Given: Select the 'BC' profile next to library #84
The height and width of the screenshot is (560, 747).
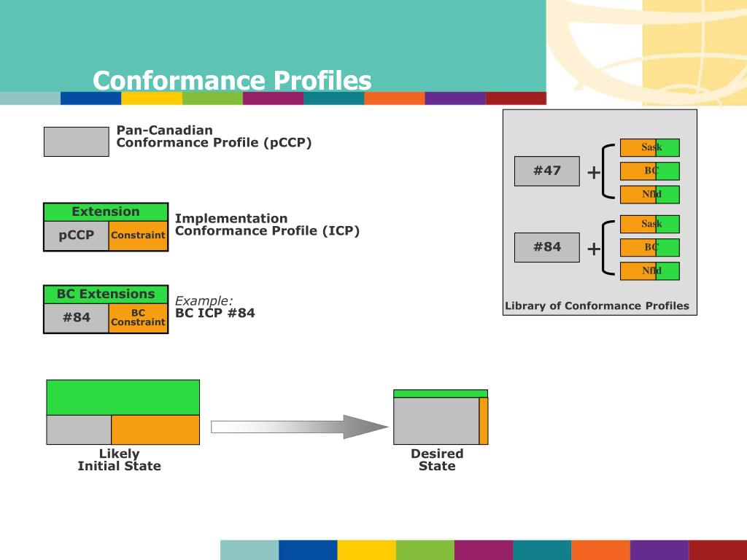Looking at the screenshot, I should (650, 248).
